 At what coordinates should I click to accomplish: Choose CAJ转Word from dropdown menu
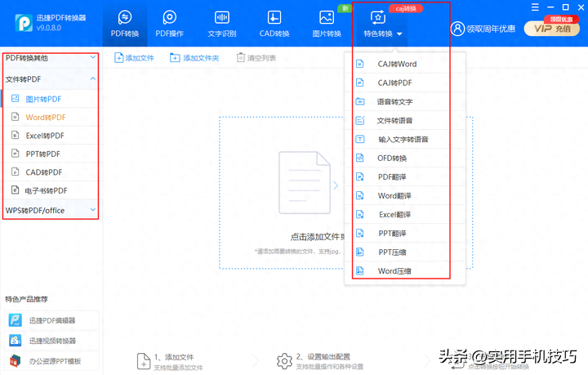(x=404, y=64)
